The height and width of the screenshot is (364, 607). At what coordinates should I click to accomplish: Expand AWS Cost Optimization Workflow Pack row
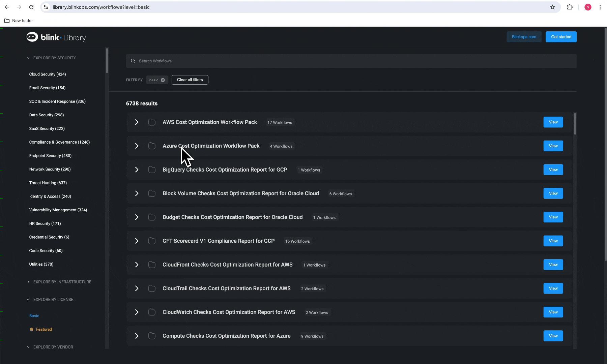coord(137,122)
